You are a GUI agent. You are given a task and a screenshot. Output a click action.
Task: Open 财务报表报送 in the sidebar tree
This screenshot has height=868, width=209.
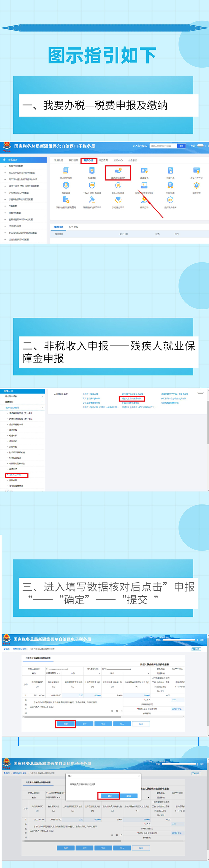[15, 458]
